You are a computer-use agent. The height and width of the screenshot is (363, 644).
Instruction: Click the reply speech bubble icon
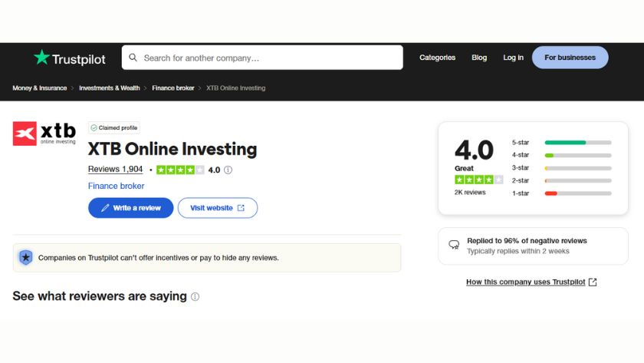[454, 245]
